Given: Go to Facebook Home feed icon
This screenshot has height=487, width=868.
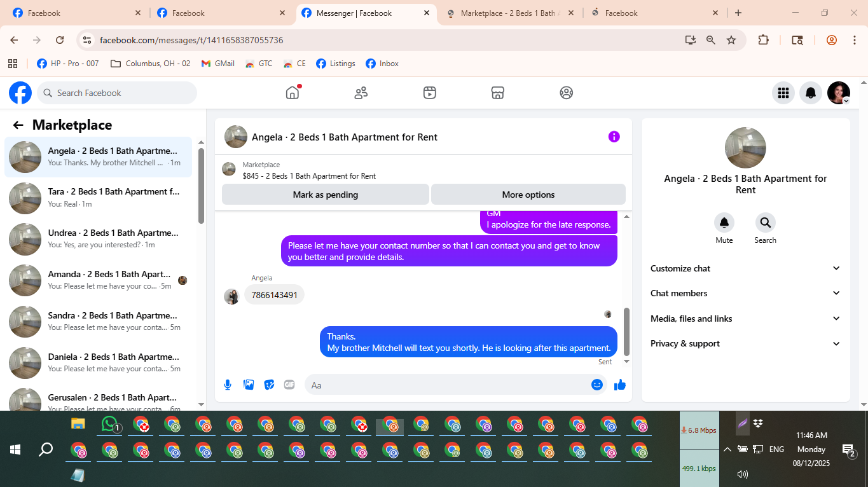Looking at the screenshot, I should pyautogui.click(x=293, y=93).
